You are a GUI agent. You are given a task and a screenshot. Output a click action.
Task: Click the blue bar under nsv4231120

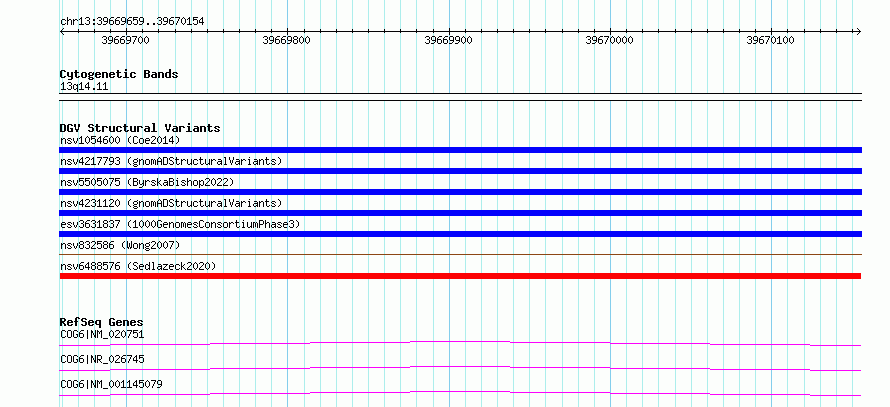pyautogui.click(x=460, y=213)
